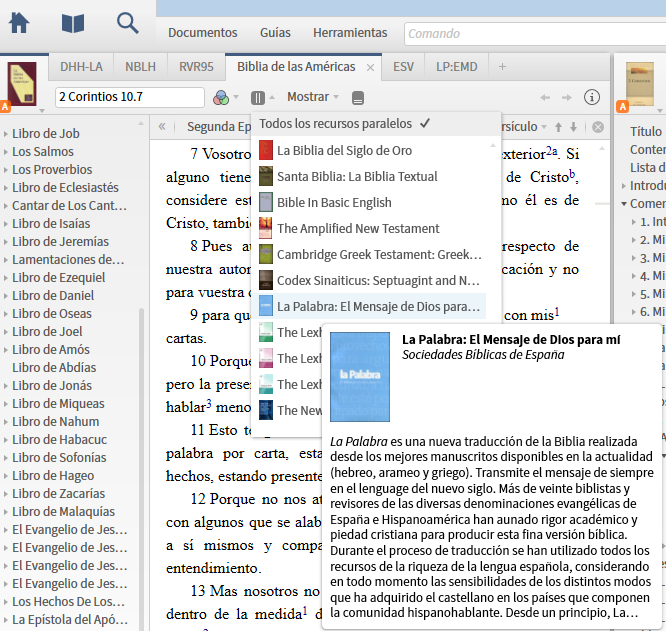
Task: Open the Documentos menu
Action: [203, 33]
